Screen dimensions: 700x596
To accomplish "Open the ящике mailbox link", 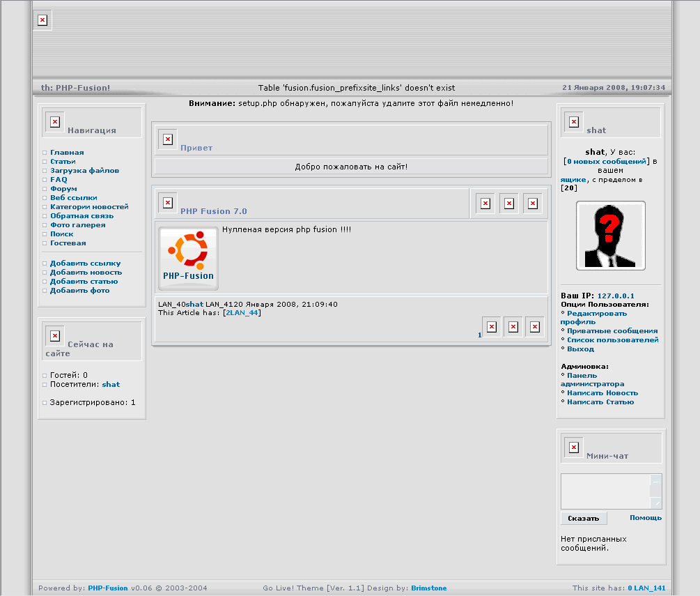I will point(573,180).
